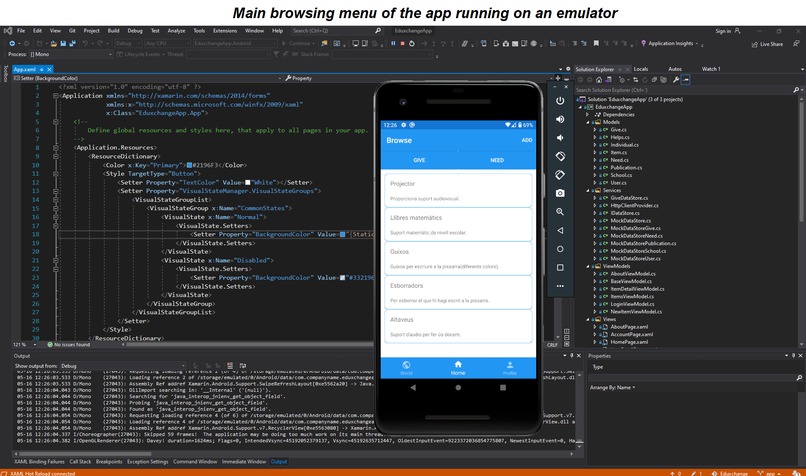Open the Process Mono dropdown
Image resolution: width=806 pixels, height=476 pixels.
[x=70, y=54]
